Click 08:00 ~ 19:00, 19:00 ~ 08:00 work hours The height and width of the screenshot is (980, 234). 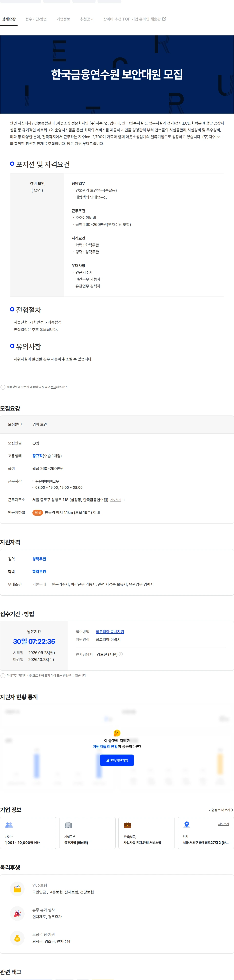(x=59, y=487)
